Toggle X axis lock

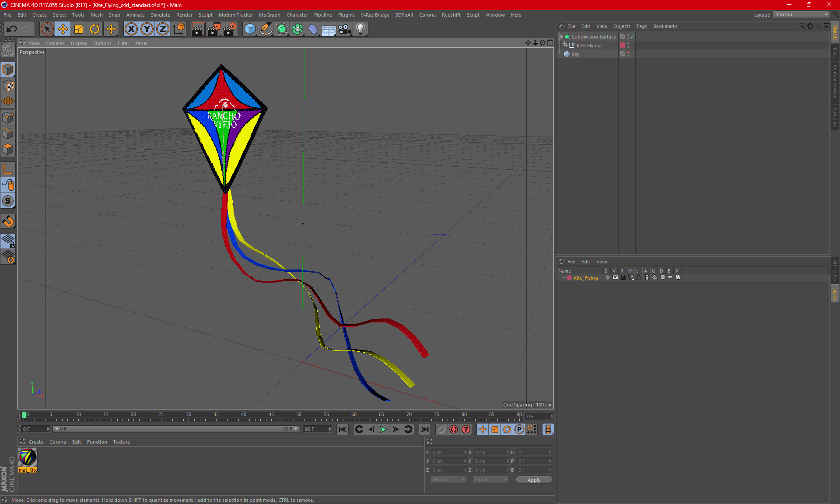131,29
